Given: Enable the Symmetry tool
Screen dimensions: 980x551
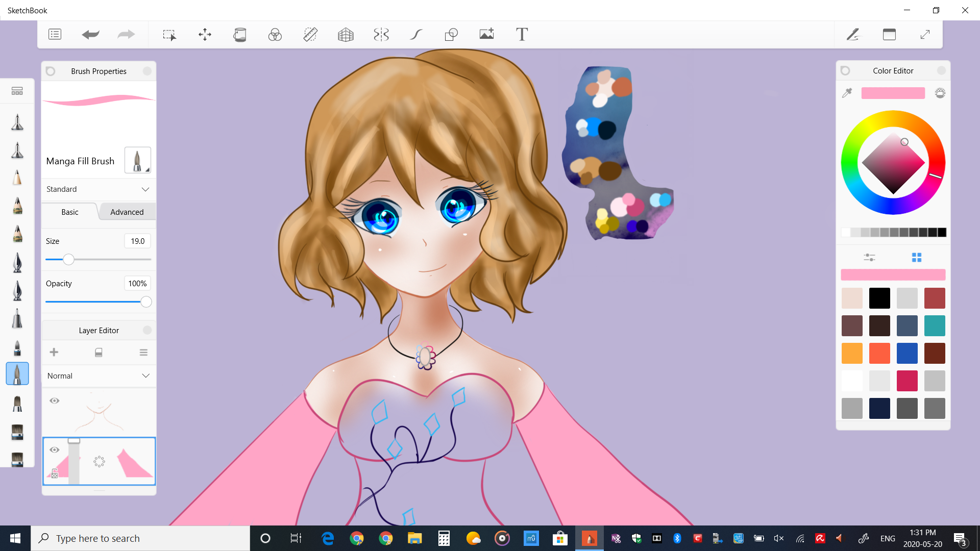Looking at the screenshot, I should tap(381, 34).
